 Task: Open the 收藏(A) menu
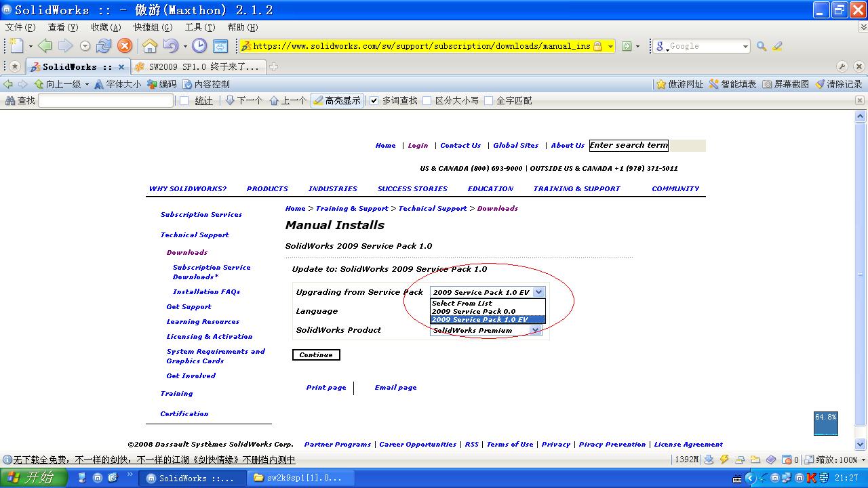click(106, 27)
